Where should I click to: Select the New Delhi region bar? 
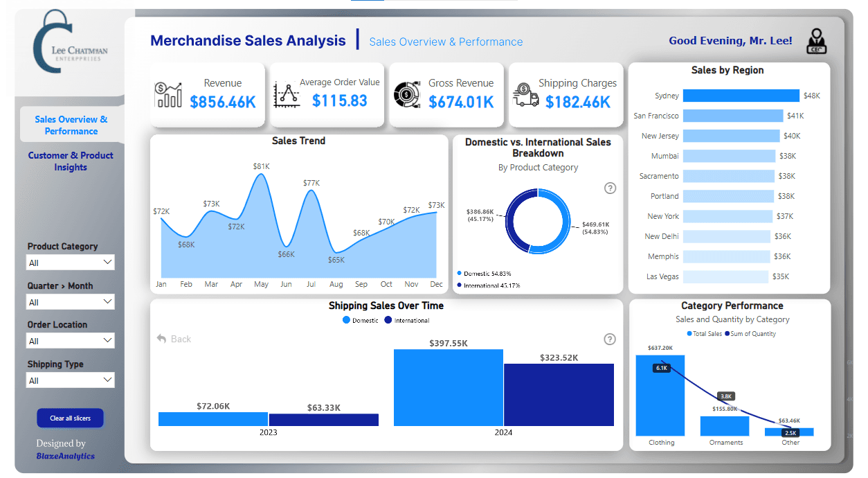point(727,236)
